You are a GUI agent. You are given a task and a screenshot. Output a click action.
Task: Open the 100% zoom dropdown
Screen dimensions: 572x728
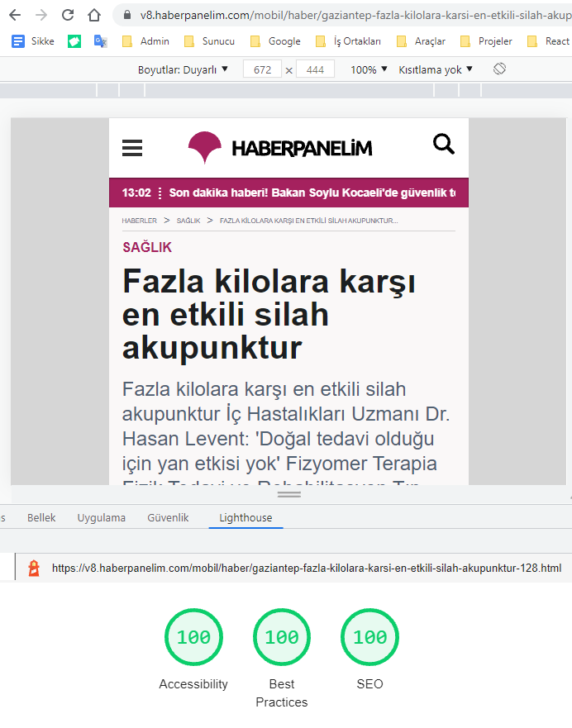pos(369,70)
